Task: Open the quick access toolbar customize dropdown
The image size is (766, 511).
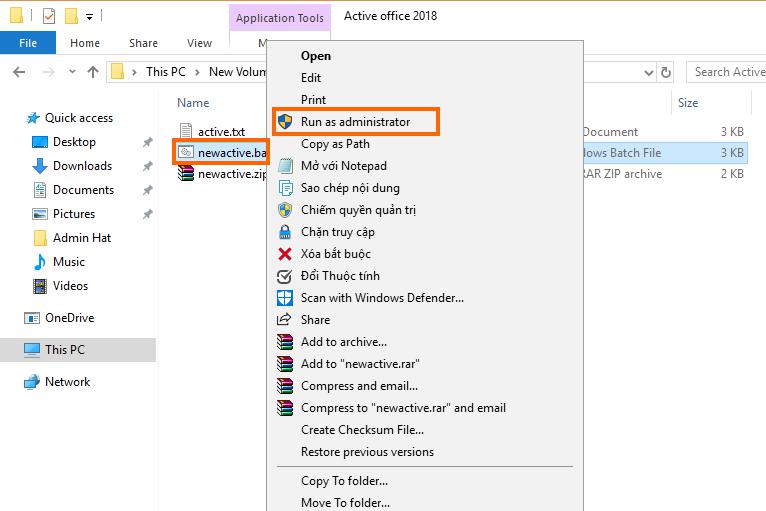Action: pyautogui.click(x=89, y=17)
